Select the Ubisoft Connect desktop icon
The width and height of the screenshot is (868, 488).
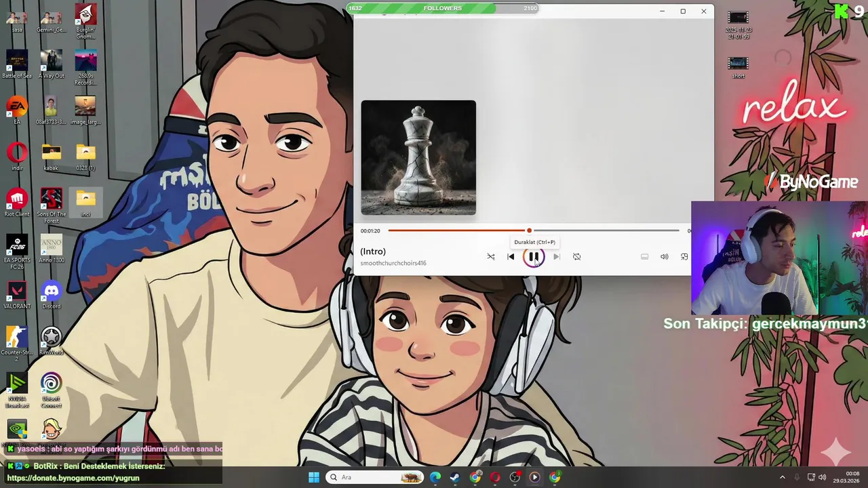(x=51, y=390)
